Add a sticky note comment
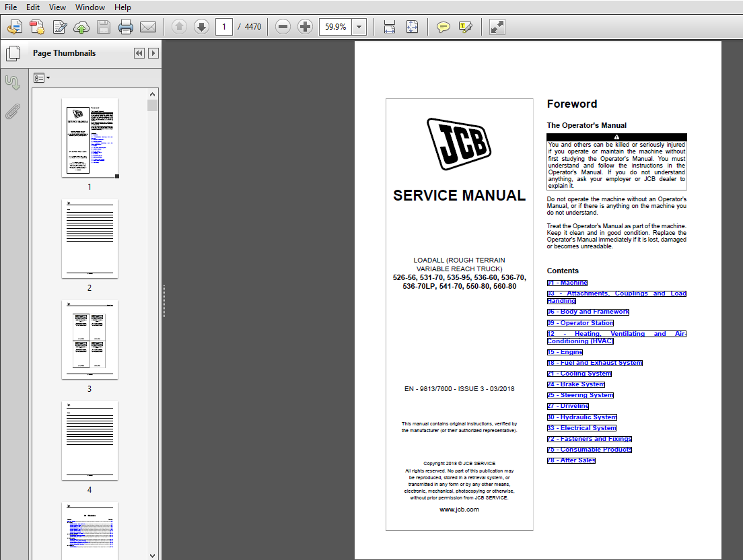Screen dimensions: 743x560 tap(443, 27)
